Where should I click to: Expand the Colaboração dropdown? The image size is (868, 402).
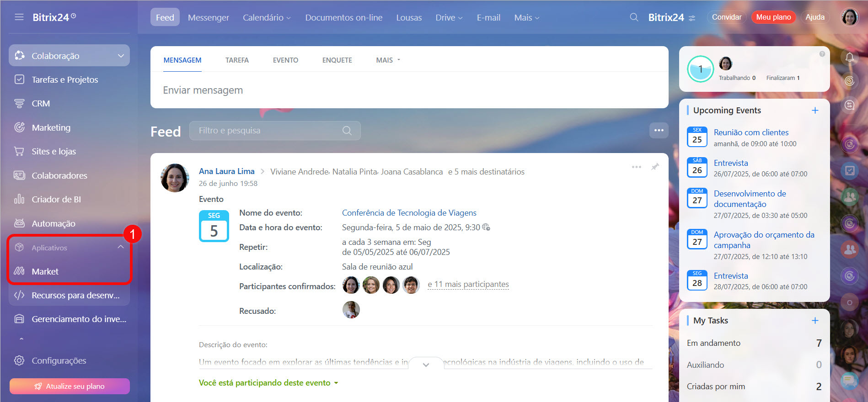(121, 56)
